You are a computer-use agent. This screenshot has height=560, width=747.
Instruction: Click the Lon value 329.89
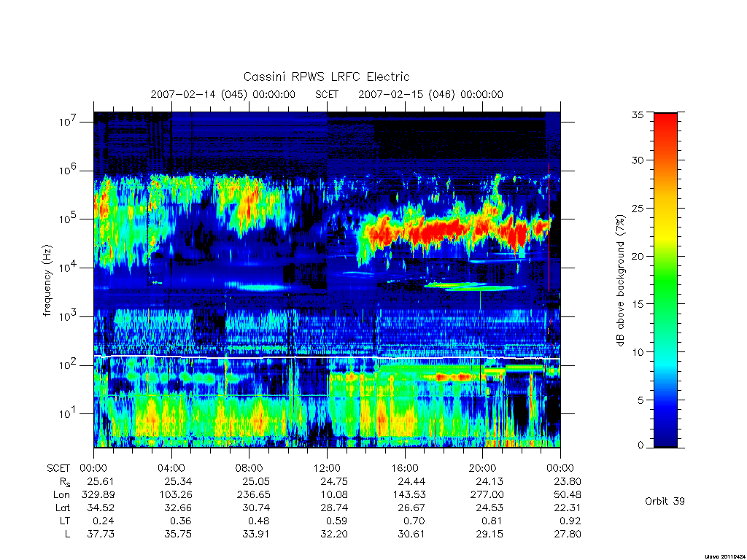(x=98, y=495)
